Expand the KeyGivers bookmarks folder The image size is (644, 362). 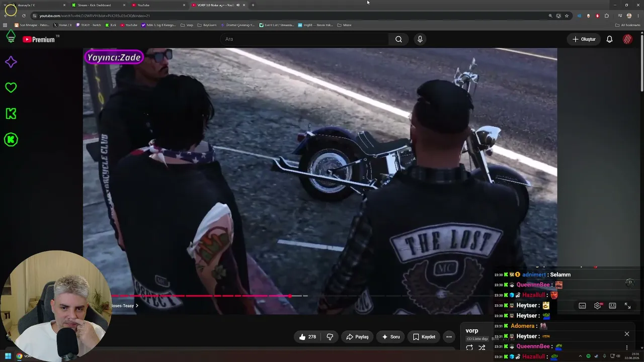pyautogui.click(x=207, y=25)
